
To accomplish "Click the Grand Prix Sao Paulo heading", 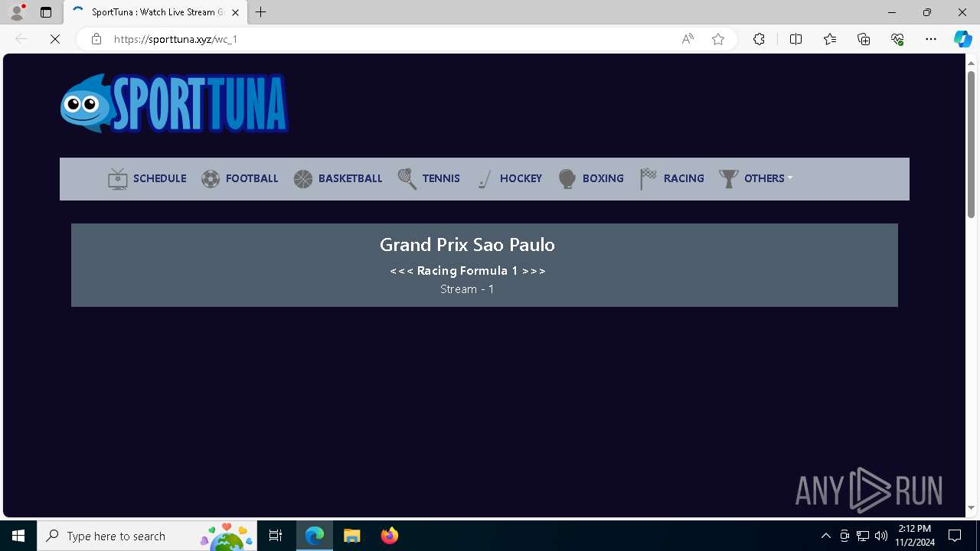I will (x=467, y=244).
